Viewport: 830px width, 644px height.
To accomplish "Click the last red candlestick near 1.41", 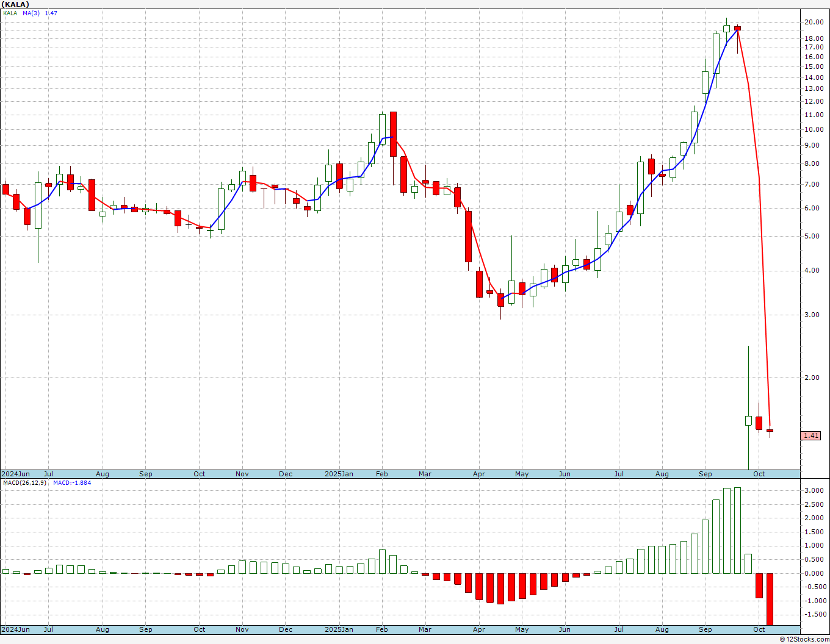I will coord(770,431).
